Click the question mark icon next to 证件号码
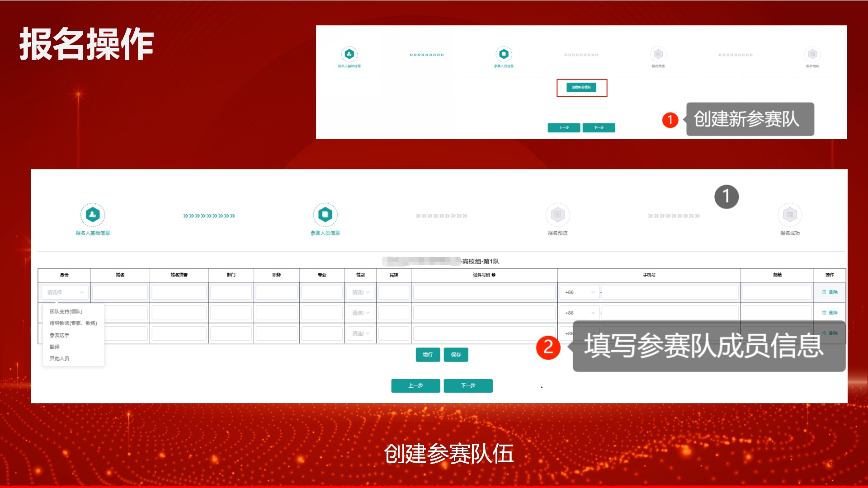Viewport: 868px width, 488px height. coord(495,275)
